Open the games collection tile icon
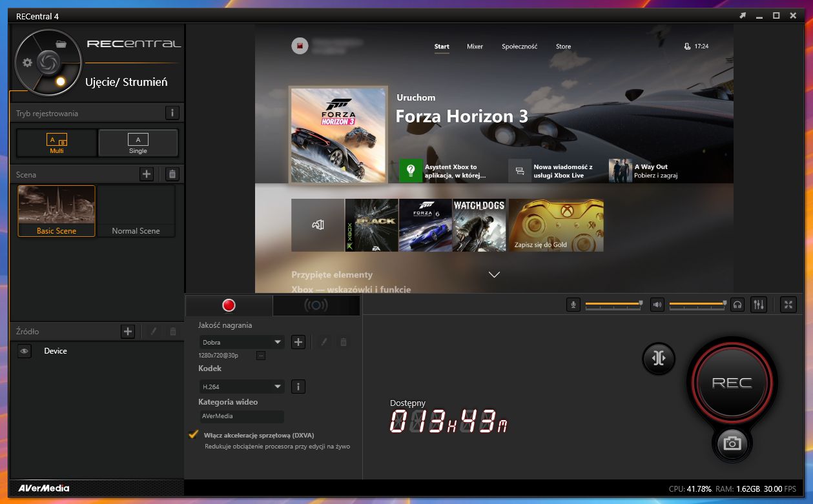The width and height of the screenshot is (813, 504). (x=318, y=225)
